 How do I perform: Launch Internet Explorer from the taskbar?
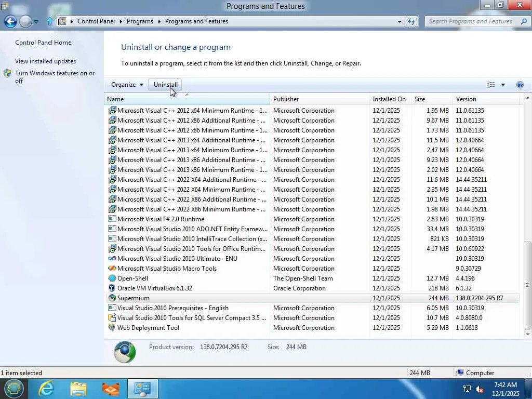pyautogui.click(x=46, y=389)
